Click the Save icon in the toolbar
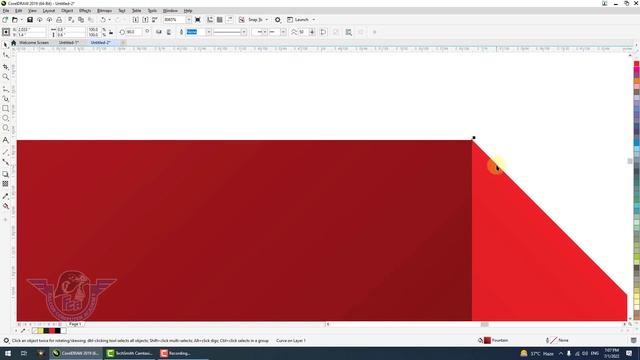 [30, 20]
